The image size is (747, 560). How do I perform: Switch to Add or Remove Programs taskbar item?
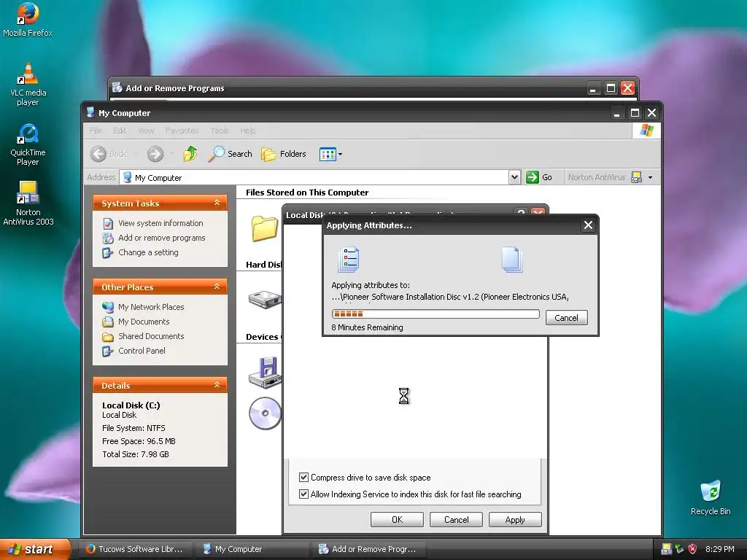368,549
